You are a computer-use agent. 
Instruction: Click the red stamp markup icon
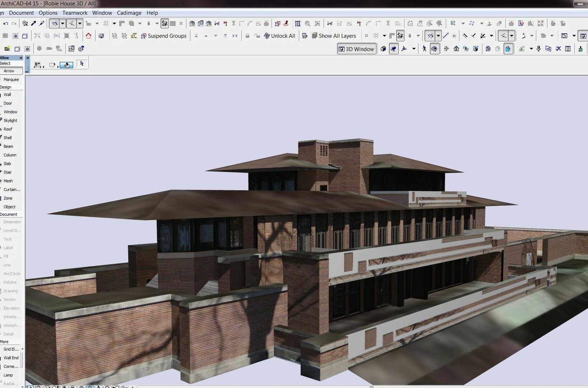point(286,23)
